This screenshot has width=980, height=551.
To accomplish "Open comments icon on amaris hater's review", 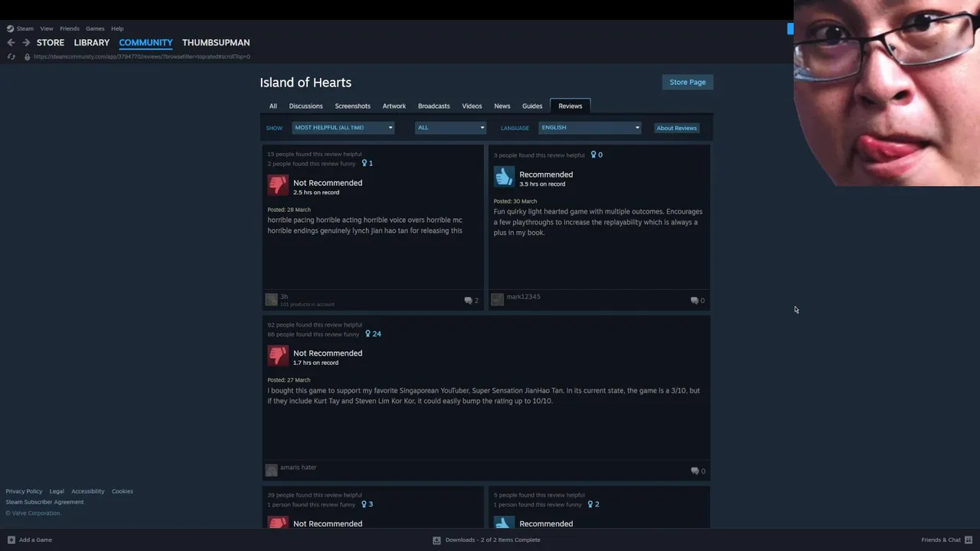I will click(x=694, y=471).
